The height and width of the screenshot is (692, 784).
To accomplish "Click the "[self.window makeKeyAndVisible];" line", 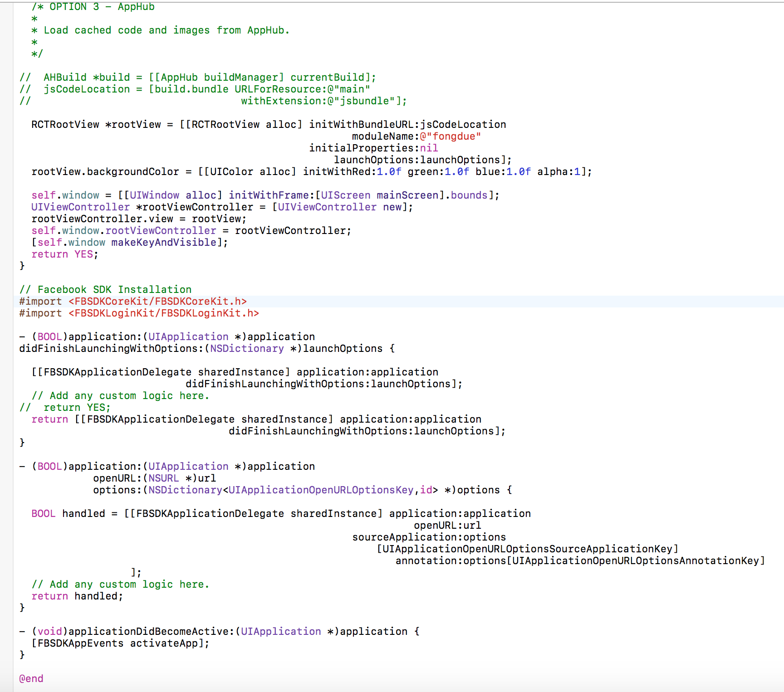I will (130, 243).
